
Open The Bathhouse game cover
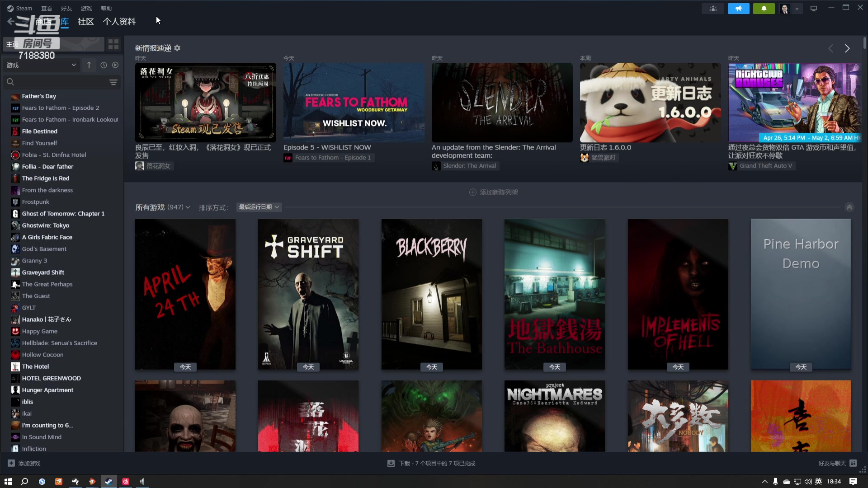pos(554,294)
